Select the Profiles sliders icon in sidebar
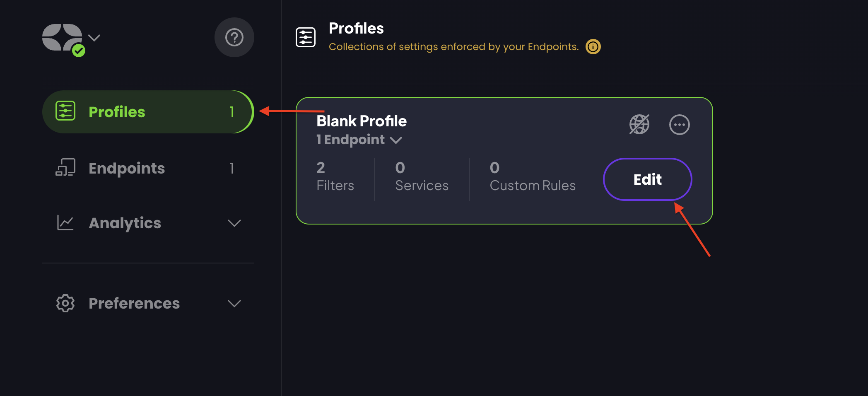The height and width of the screenshot is (396, 868). point(65,111)
